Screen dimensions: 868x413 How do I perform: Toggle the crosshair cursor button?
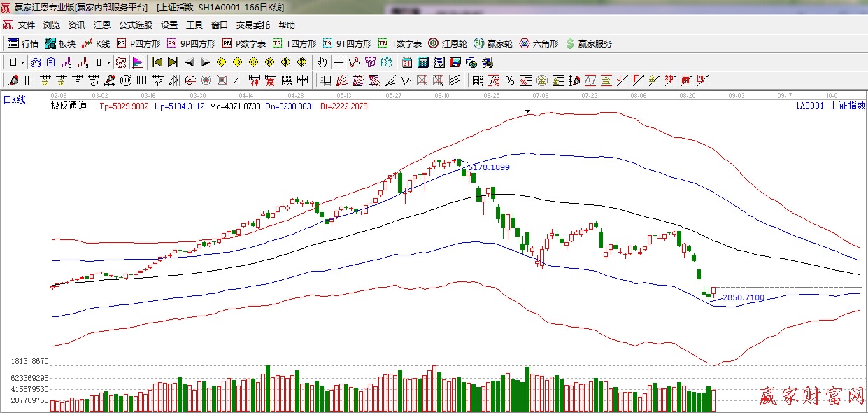339,62
